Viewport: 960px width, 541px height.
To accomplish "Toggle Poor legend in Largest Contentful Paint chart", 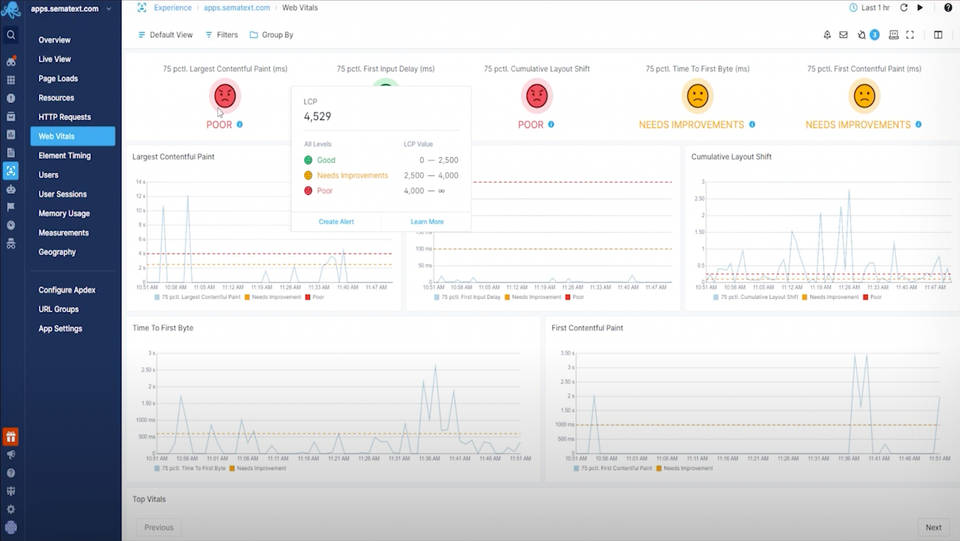I will (317, 297).
